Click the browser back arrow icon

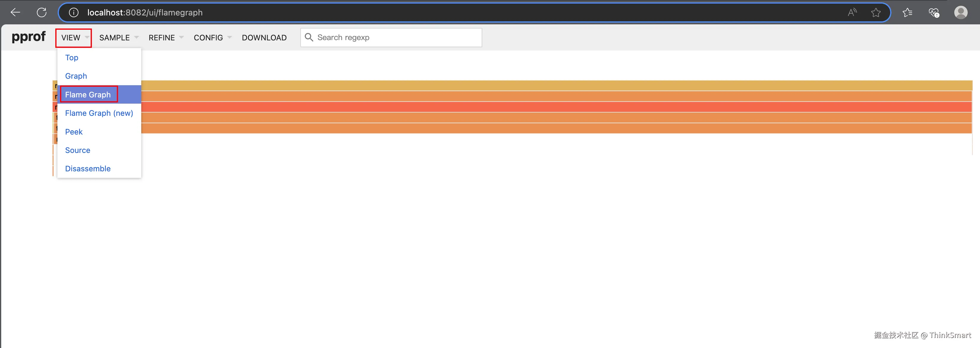coord(15,12)
